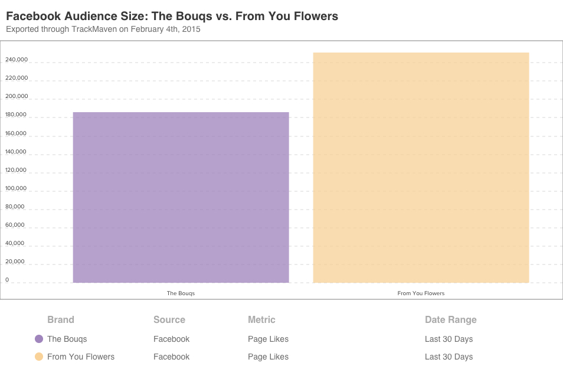This screenshot has width=563, height=392.
Task: Click the Source column header
Action: pyautogui.click(x=169, y=319)
